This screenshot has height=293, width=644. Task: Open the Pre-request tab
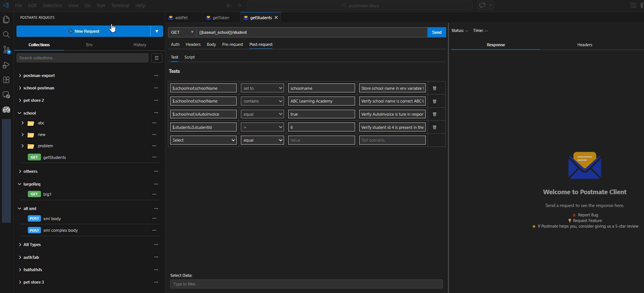[x=233, y=44]
